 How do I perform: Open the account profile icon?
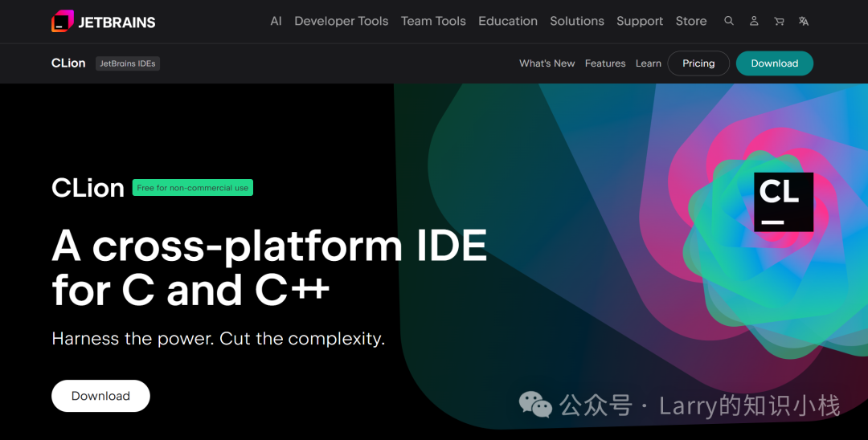754,21
